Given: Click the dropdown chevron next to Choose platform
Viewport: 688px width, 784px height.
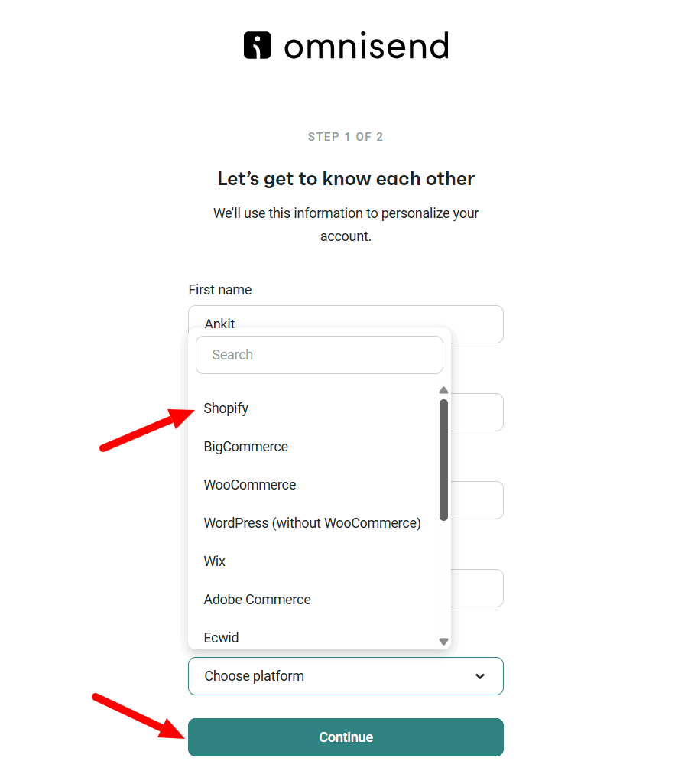Looking at the screenshot, I should tap(480, 676).
